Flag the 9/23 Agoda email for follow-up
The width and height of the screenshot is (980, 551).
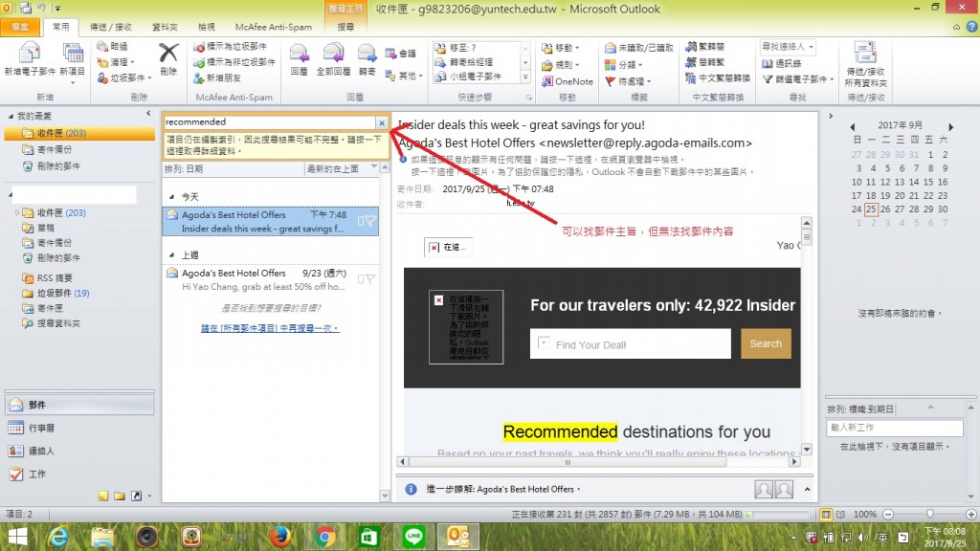point(370,279)
